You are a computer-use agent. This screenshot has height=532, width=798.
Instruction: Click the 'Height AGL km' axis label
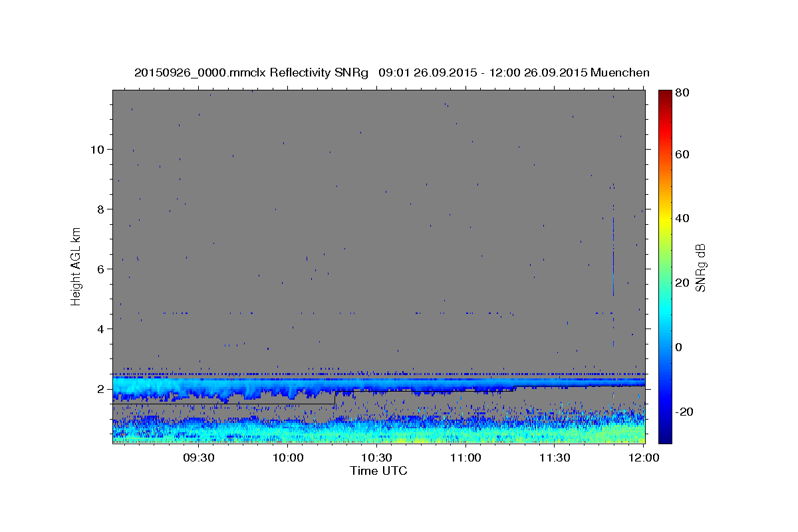[x=76, y=265]
